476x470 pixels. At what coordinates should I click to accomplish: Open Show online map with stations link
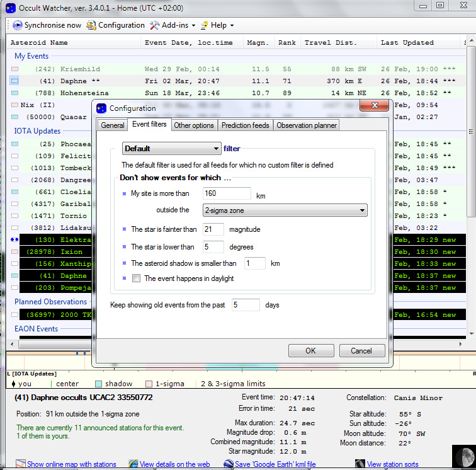(x=72, y=464)
